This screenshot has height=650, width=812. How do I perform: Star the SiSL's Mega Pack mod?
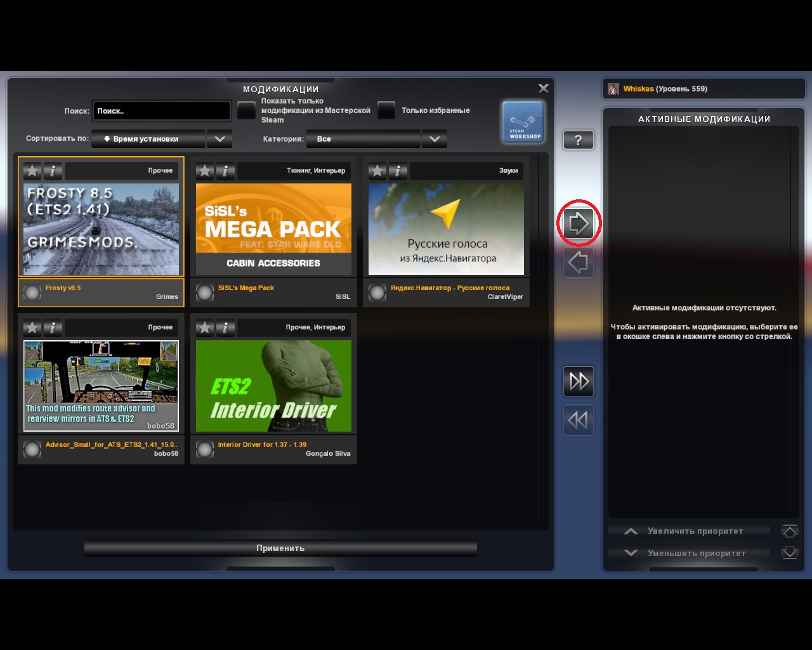(205, 171)
